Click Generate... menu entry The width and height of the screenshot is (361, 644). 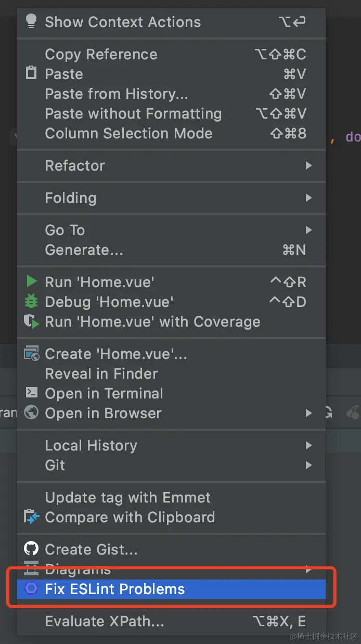tap(84, 250)
